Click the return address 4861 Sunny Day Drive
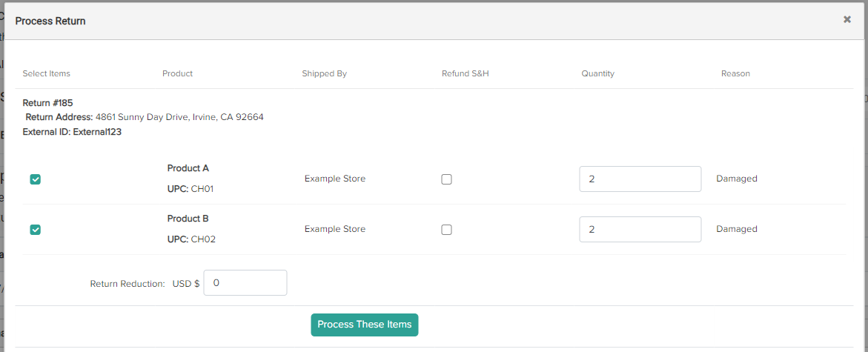Screen dimensions: 868x352 point(180,117)
